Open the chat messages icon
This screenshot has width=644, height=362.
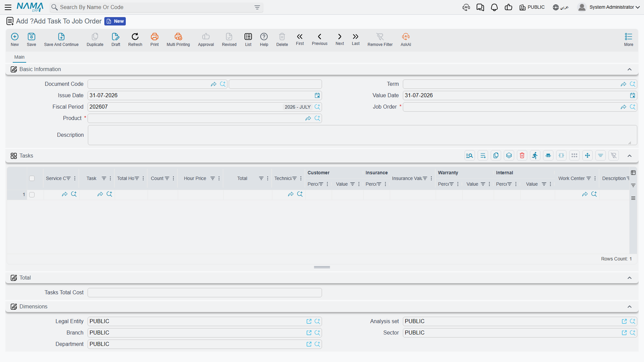pyautogui.click(x=480, y=7)
